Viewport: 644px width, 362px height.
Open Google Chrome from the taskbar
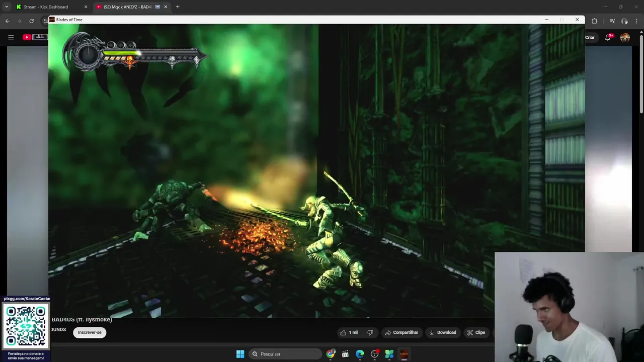tap(331, 354)
